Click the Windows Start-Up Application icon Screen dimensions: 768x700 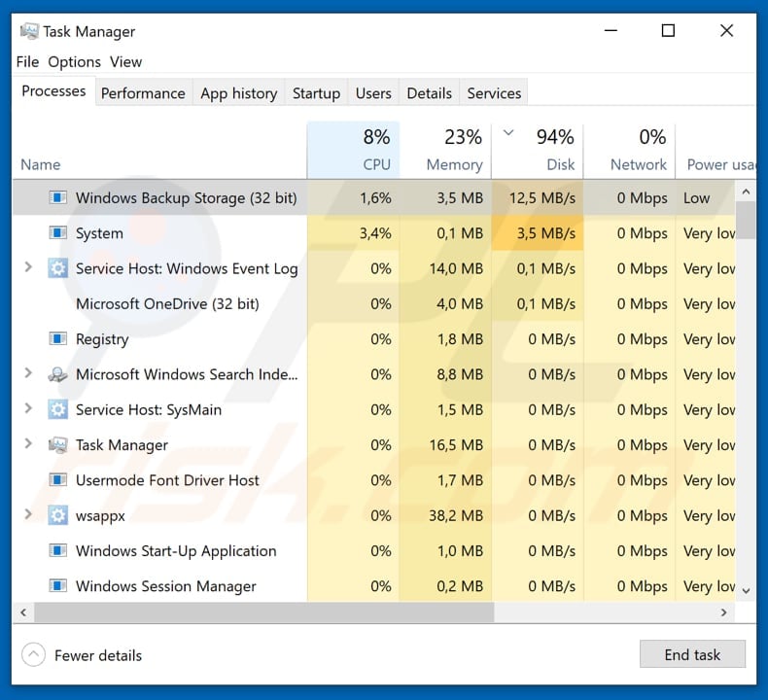[57, 550]
